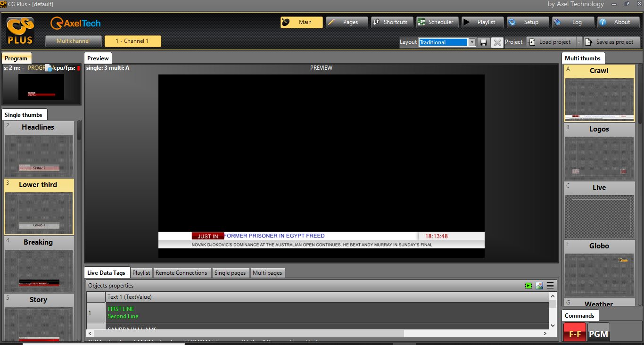The image size is (644, 345).
Task: Select the 1 - Channel 1 button
Action: pyautogui.click(x=132, y=41)
